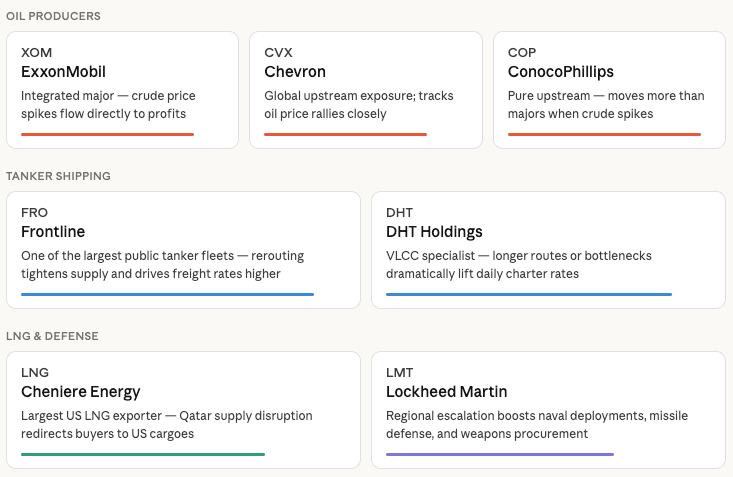Click the LNG & DEFENSE section heading
The width and height of the screenshot is (733, 477).
(52, 336)
